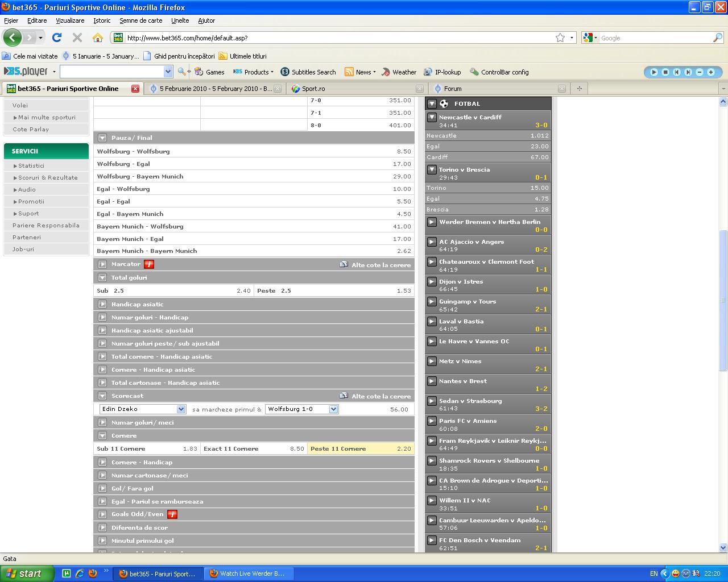Switch to 5 Februarie 2010 tab

coord(214,89)
